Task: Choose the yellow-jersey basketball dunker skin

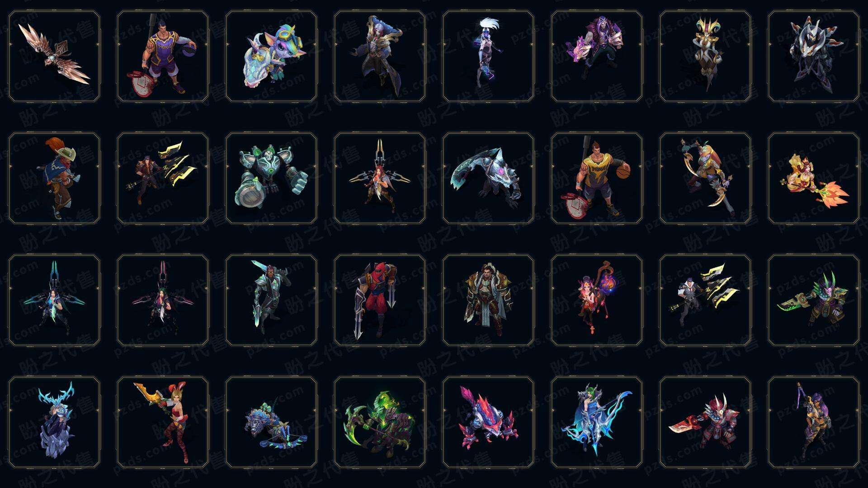Action: (x=597, y=178)
